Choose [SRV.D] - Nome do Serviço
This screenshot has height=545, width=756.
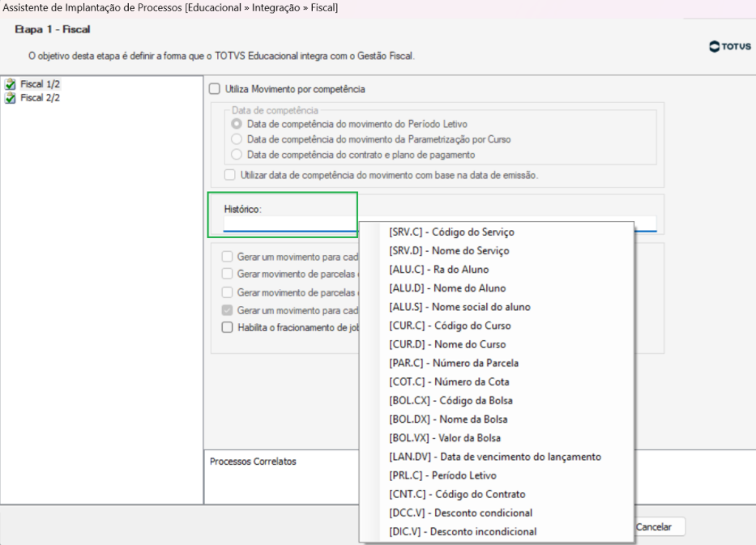pyautogui.click(x=497, y=250)
